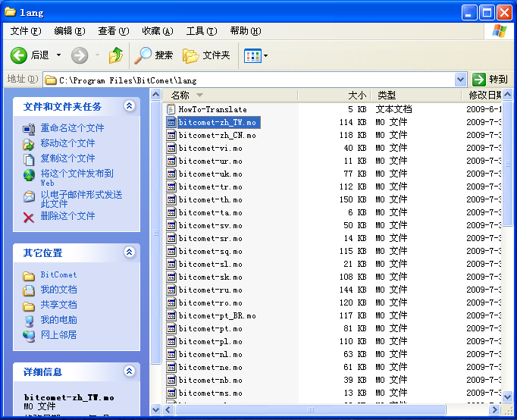Click the rename file (重命名这个文件) icon

(x=29, y=129)
